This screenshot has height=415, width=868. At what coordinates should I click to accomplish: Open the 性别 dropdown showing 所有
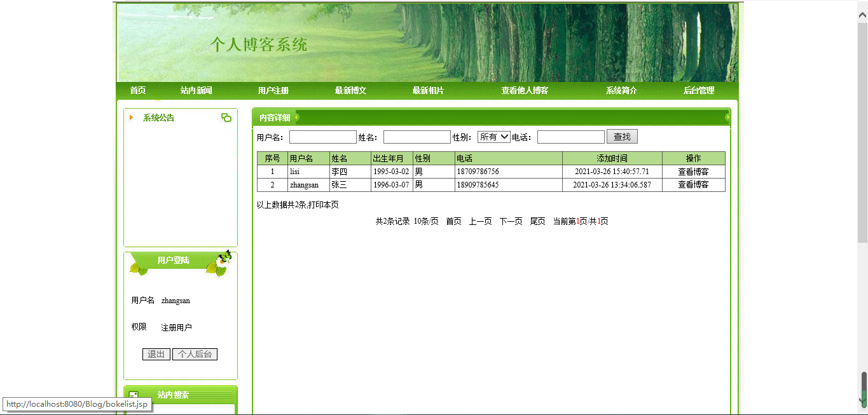493,137
